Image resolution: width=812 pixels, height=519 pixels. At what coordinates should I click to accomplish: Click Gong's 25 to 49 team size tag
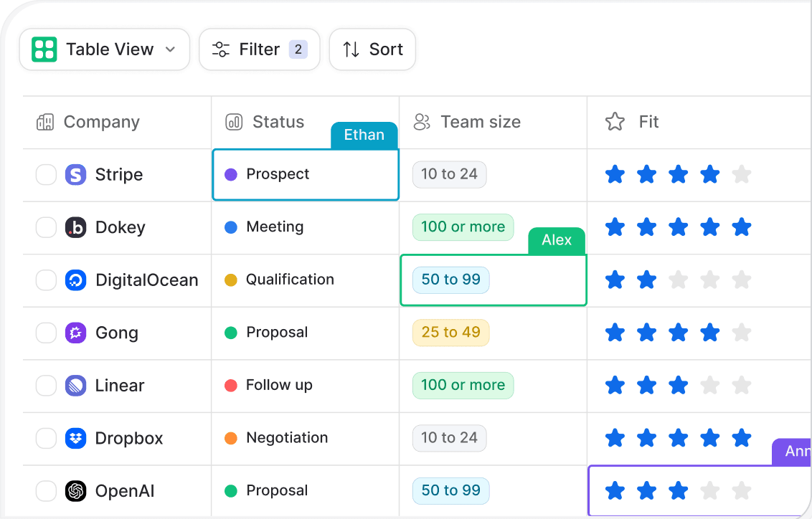tap(451, 333)
